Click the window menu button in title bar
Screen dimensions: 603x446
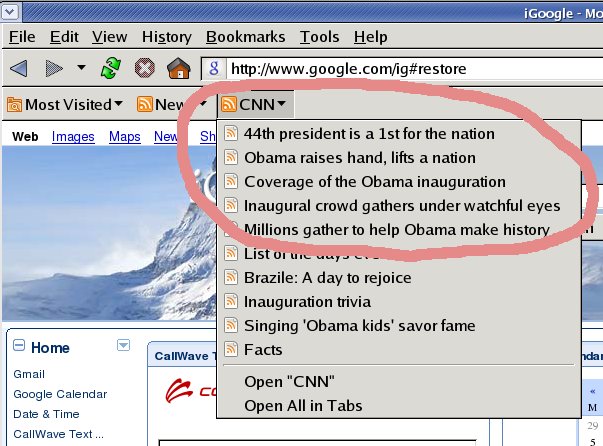click(x=10, y=12)
